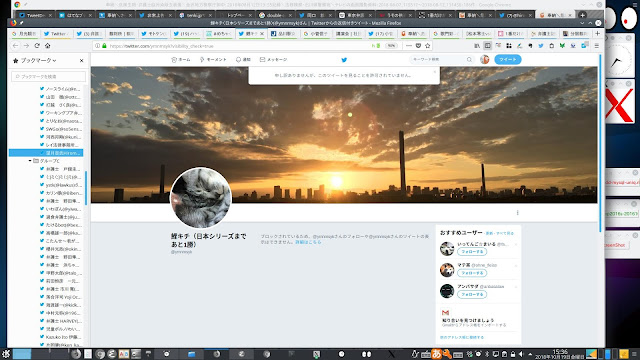Close the bookmarks sidebar
Image resolution: width=640 pixels, height=360 pixels.
click(82, 60)
